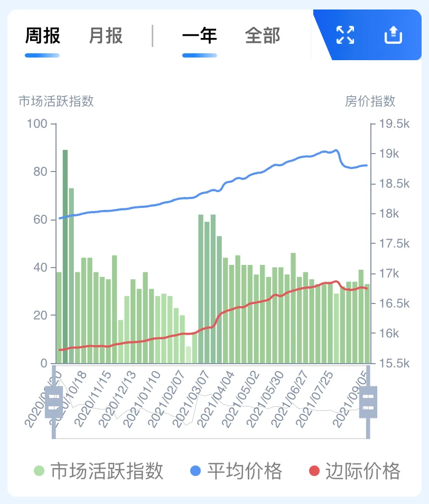Select the 一年 one-year range

(199, 36)
